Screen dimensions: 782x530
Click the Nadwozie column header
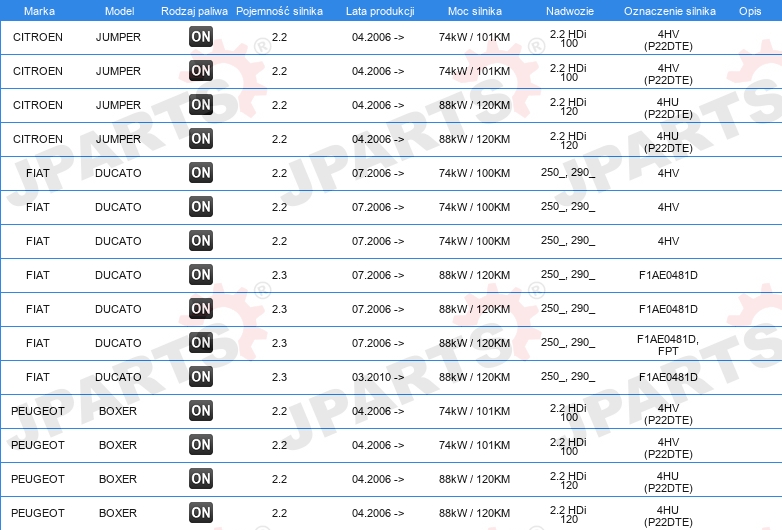(570, 11)
